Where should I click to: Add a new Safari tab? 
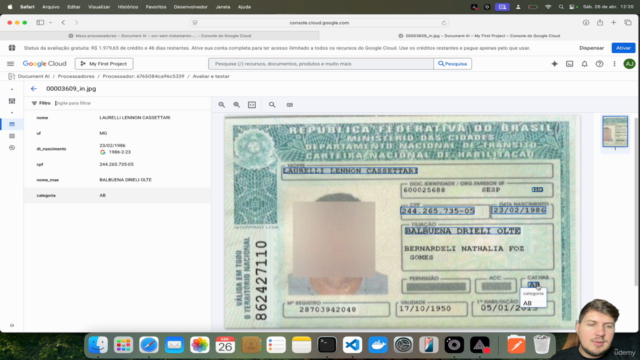click(x=613, y=23)
